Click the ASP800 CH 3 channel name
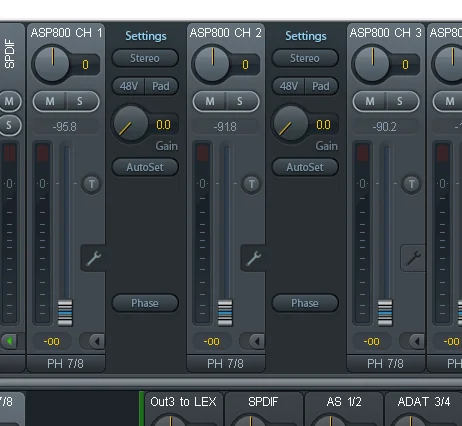 [x=386, y=33]
